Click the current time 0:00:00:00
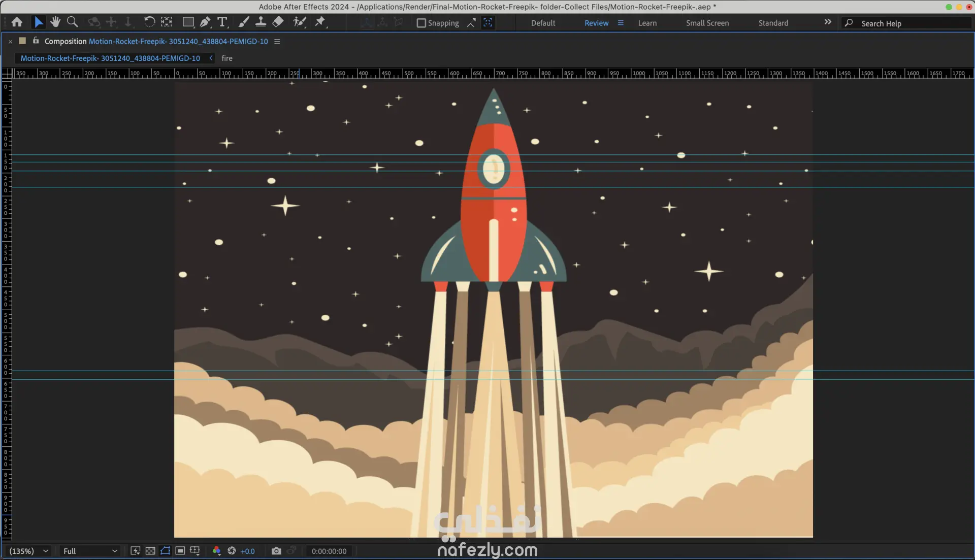The image size is (975, 560). pyautogui.click(x=329, y=551)
